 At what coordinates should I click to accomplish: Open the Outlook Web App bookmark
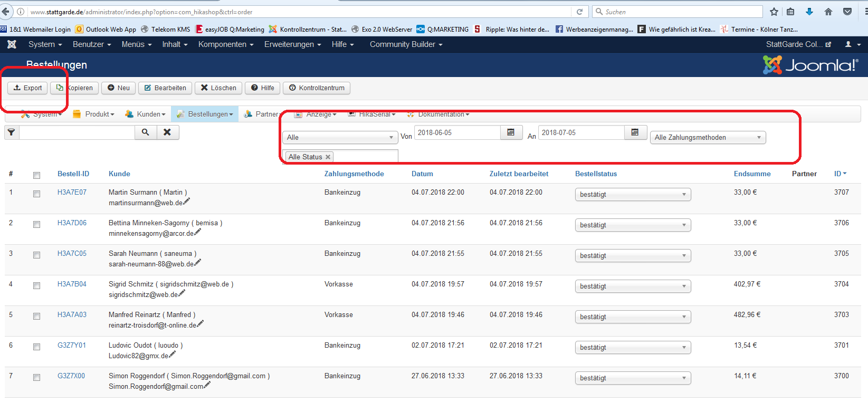pyautogui.click(x=106, y=30)
